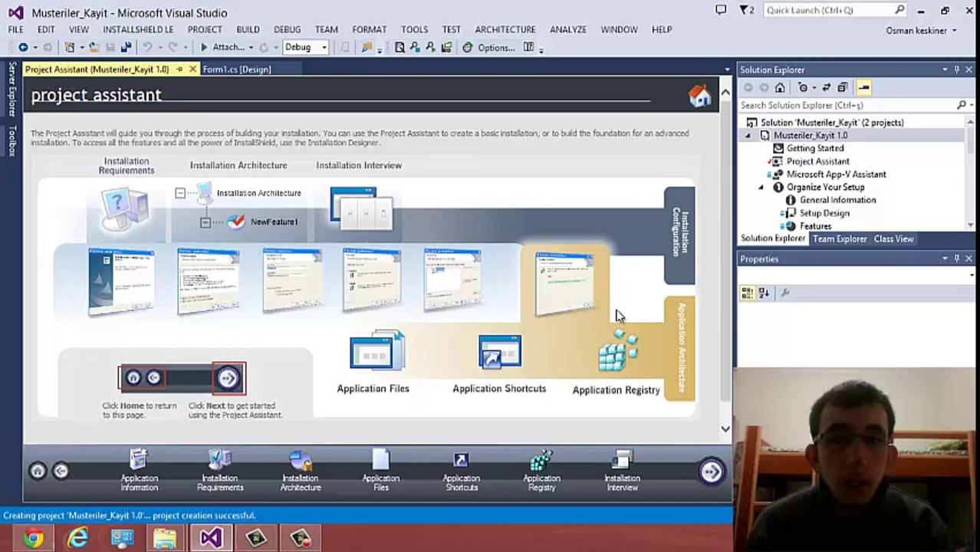The image size is (980, 552).
Task: Open the Debug configuration dropdown
Action: tap(305, 48)
